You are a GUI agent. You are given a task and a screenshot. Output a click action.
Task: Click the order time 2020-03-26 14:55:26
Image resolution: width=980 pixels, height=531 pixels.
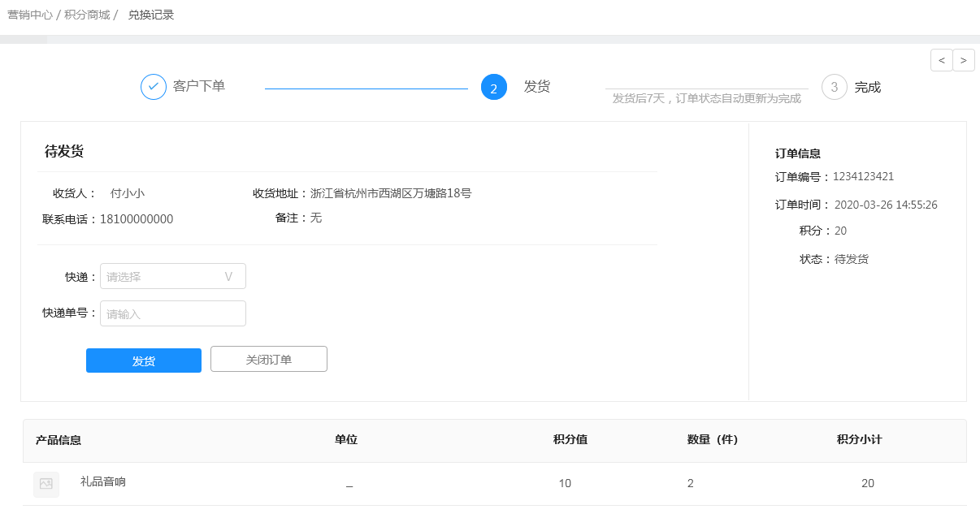coord(886,205)
